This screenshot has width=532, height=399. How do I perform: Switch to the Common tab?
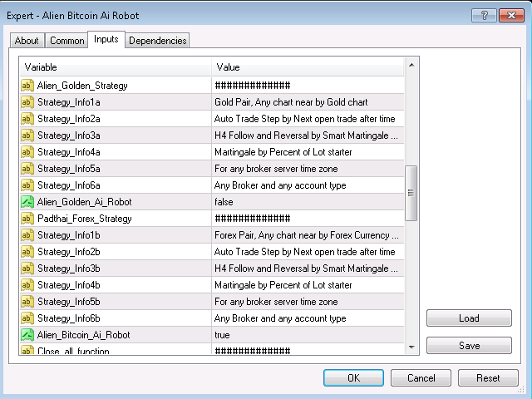click(66, 41)
